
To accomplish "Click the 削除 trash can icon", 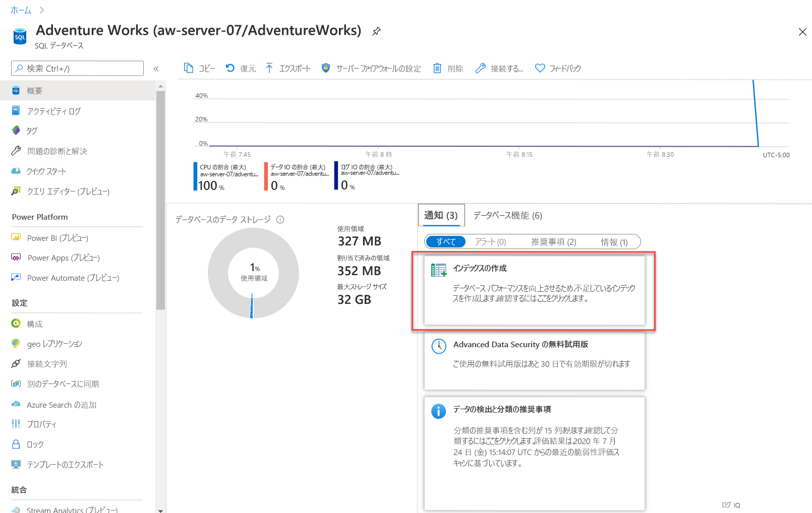I will coord(437,68).
